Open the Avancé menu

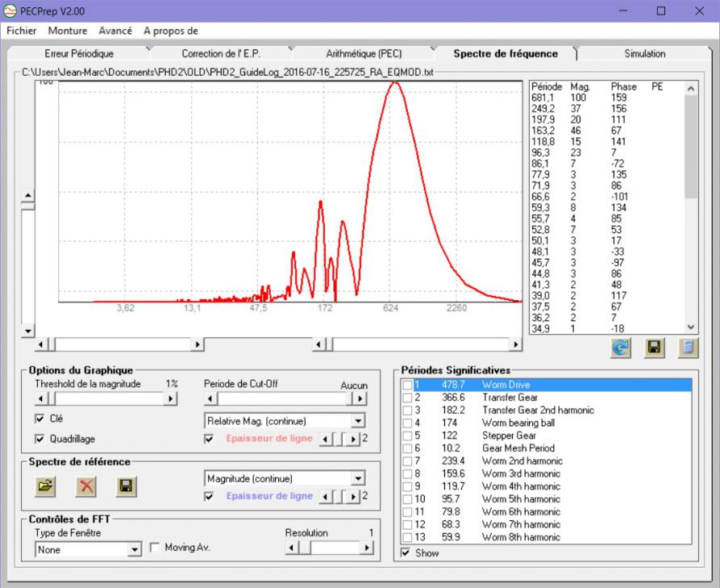tap(115, 31)
